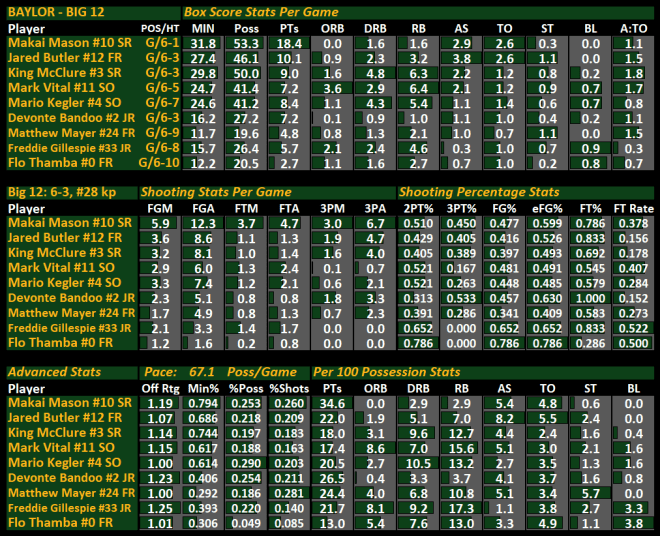This screenshot has height=536, width=660.
Task: Select Mark Vital's 15.6 per-100 RB cell
Action: point(461,448)
